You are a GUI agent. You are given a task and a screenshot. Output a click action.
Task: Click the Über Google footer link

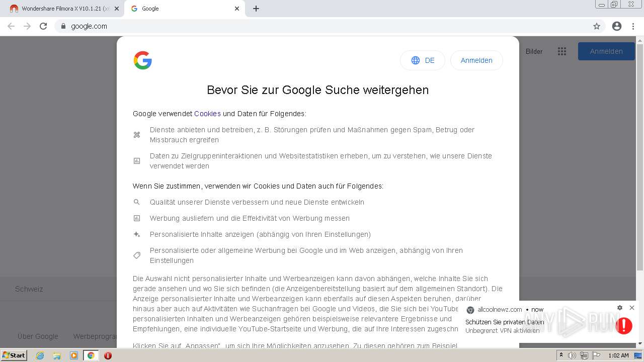click(x=38, y=336)
